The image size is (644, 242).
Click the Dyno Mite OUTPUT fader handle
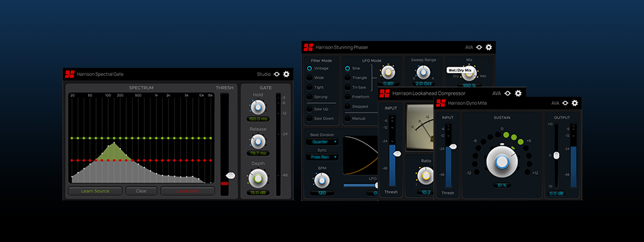[556, 155]
